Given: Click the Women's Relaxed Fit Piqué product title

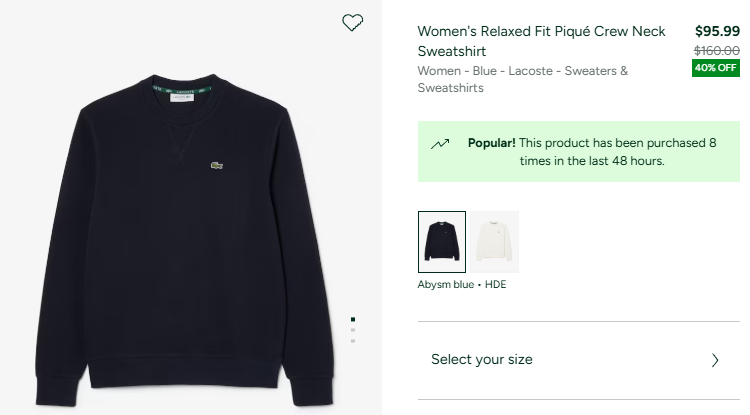Looking at the screenshot, I should (541, 40).
